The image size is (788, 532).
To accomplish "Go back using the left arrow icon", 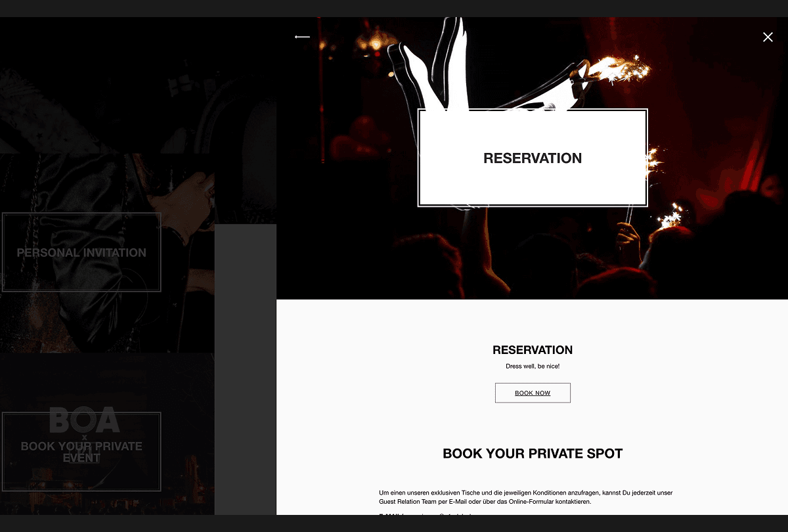I will (302, 37).
